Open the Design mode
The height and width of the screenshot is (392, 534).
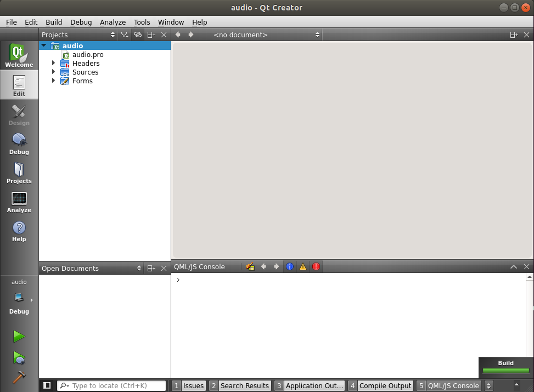coord(19,114)
